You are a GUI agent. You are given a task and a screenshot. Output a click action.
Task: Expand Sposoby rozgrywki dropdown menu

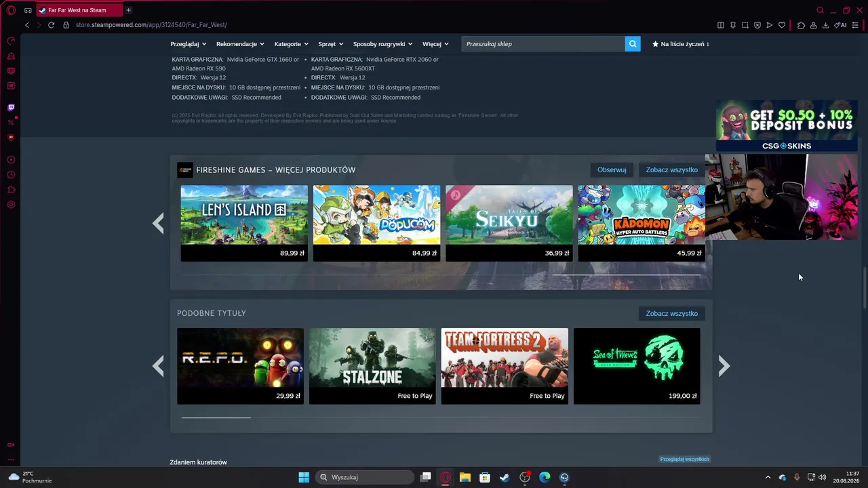tap(383, 44)
